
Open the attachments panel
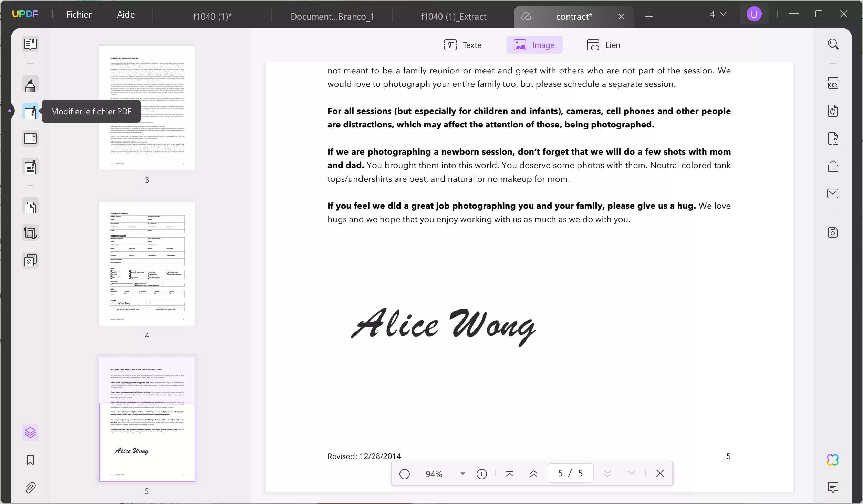(x=30, y=488)
